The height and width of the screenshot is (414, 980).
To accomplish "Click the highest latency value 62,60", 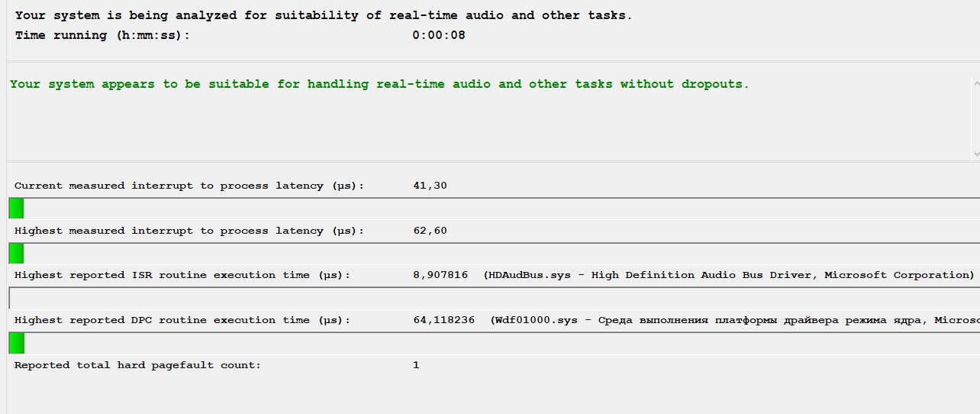I will (430, 231).
